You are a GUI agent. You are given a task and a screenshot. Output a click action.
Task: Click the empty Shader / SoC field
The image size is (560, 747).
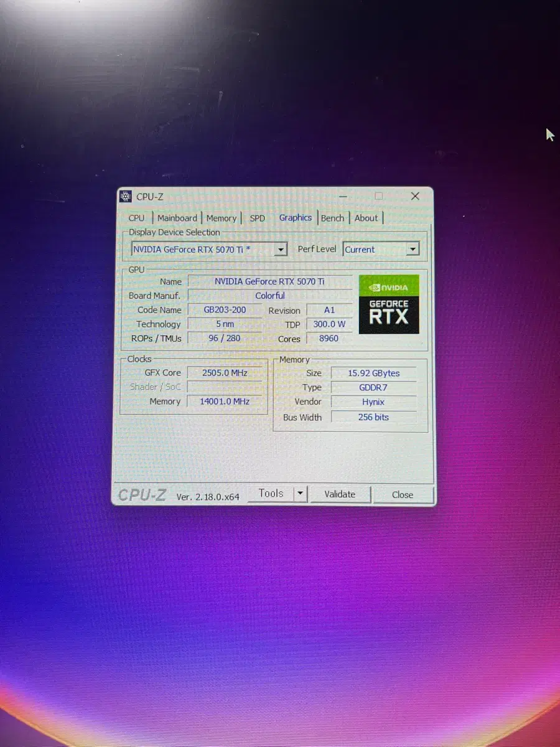(x=225, y=387)
